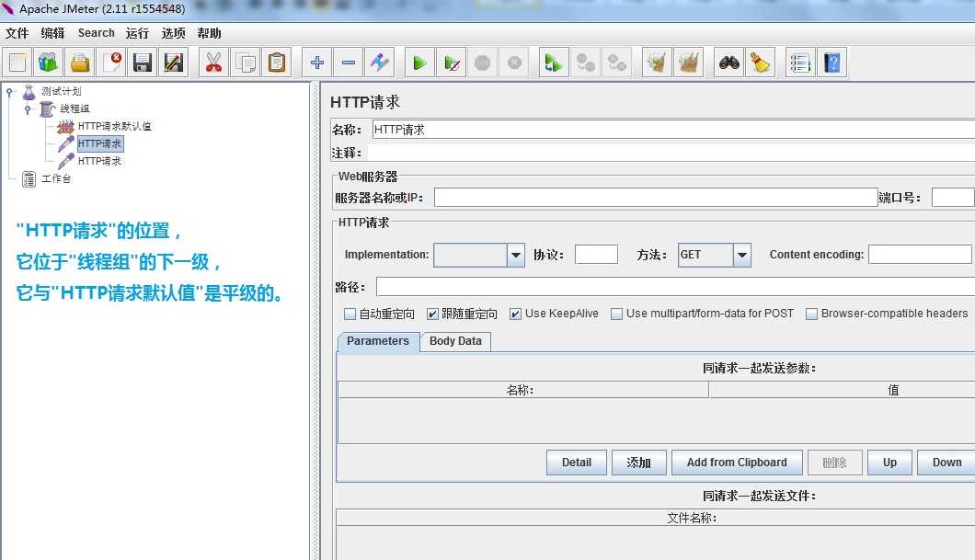Screen dimensions: 975x560
Task: Click the New test plan icon
Action: pos(17,63)
